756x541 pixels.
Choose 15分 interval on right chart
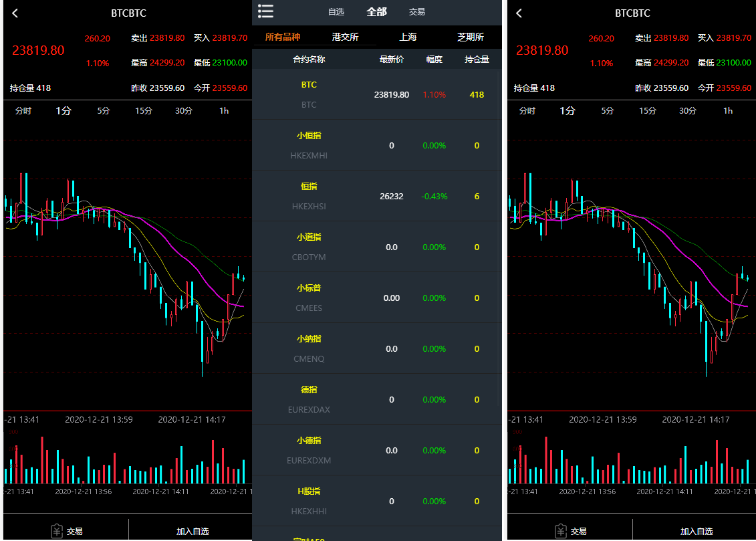point(648,111)
